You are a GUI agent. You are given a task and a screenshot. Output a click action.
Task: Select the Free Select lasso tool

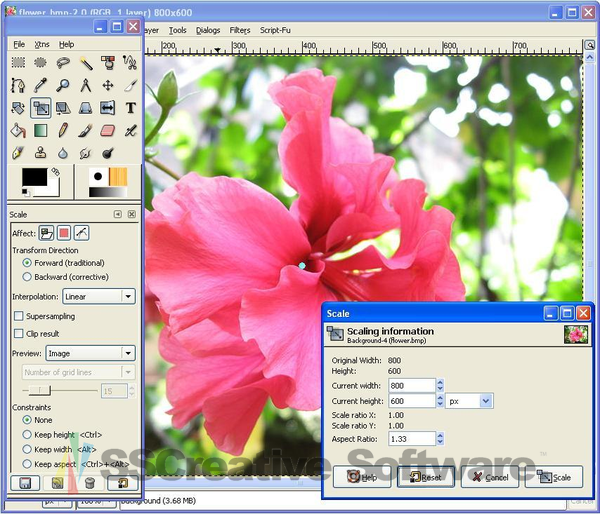click(x=63, y=62)
